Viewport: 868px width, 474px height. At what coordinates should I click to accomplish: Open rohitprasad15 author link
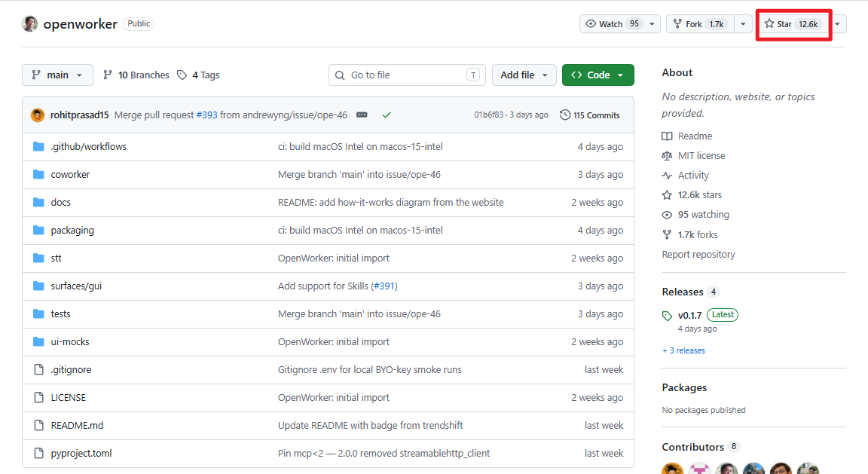tap(80, 115)
